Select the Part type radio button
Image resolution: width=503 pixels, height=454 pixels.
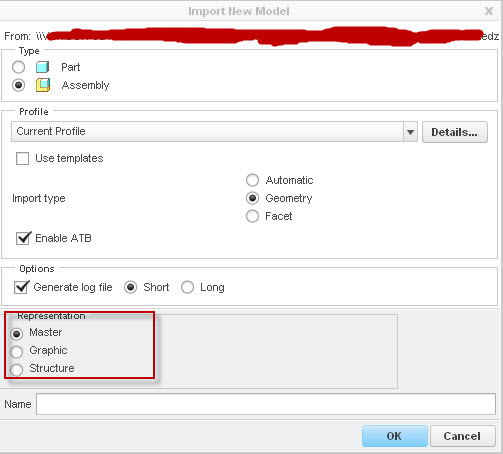18,67
